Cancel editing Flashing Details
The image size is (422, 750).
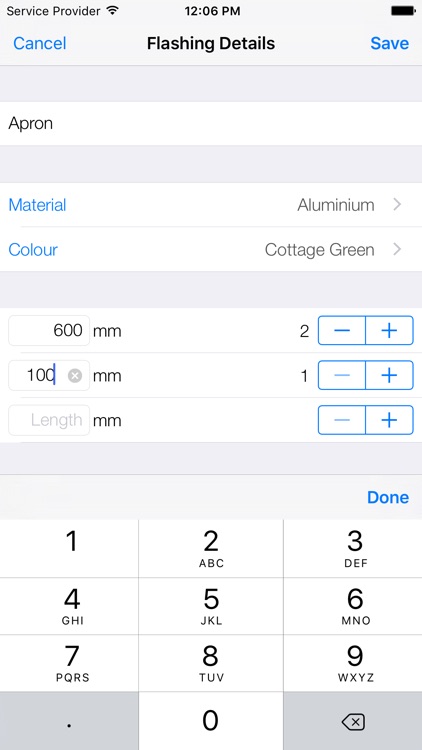click(40, 44)
